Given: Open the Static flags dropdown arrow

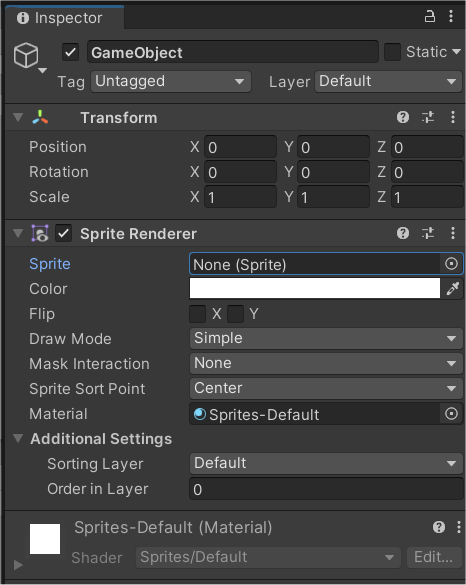Looking at the screenshot, I should 456,52.
